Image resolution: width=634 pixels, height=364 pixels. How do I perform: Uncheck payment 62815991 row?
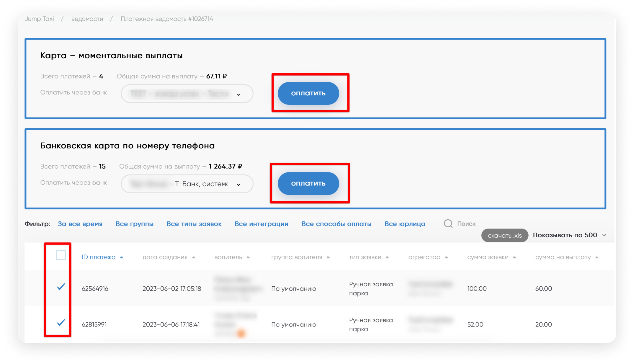(61, 323)
